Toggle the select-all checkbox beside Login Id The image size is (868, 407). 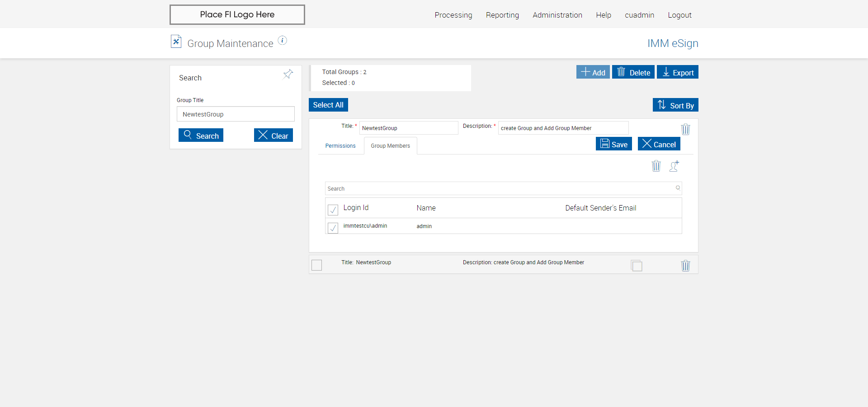pyautogui.click(x=333, y=210)
